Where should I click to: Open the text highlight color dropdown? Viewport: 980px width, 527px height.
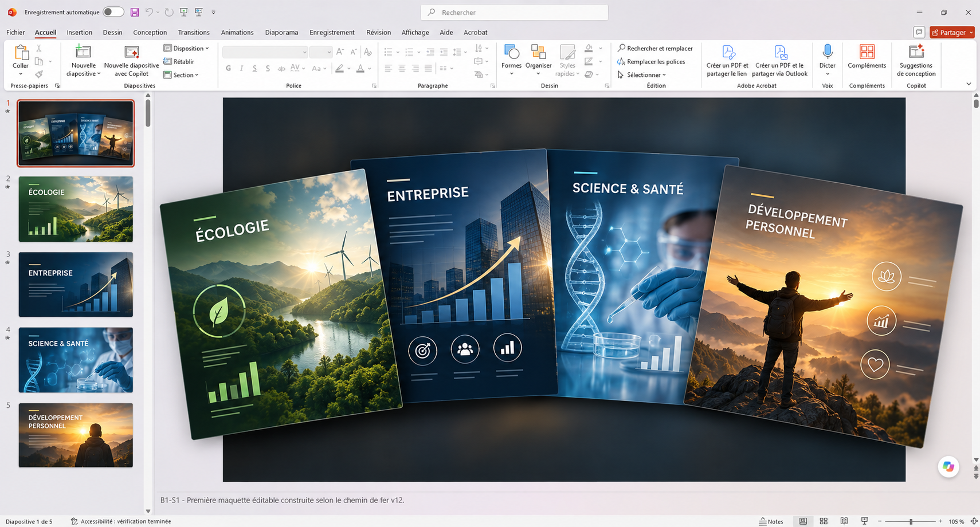(348, 68)
